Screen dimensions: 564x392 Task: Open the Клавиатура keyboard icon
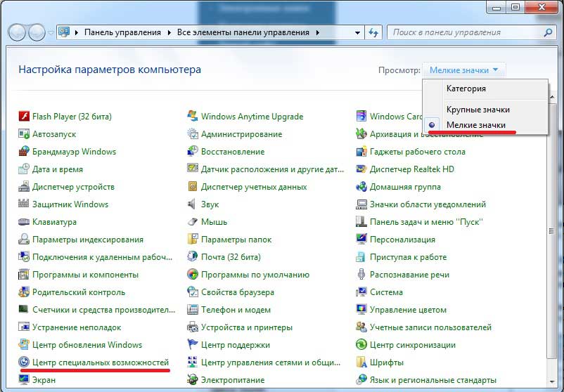pyautogui.click(x=24, y=222)
